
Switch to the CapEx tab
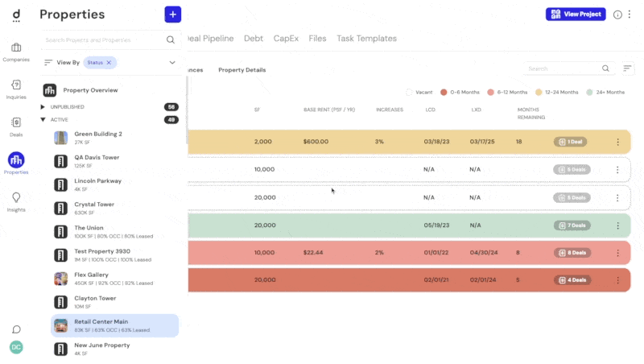click(286, 38)
